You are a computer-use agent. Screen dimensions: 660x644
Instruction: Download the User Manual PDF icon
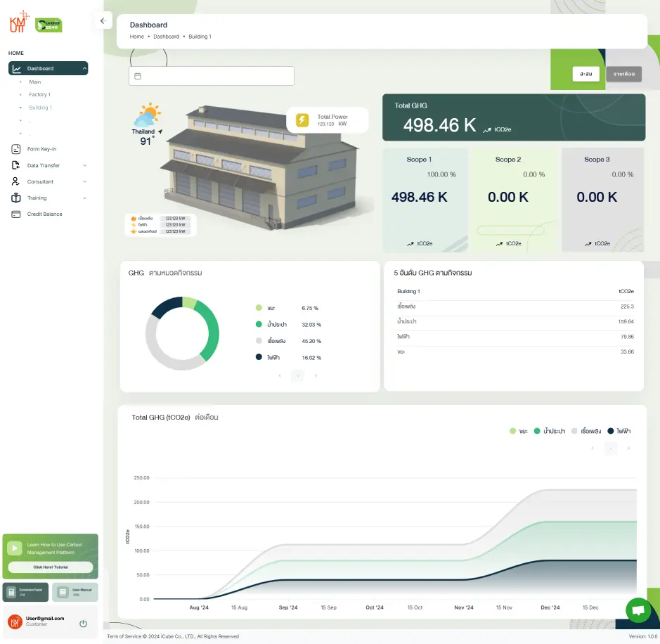coord(63,591)
